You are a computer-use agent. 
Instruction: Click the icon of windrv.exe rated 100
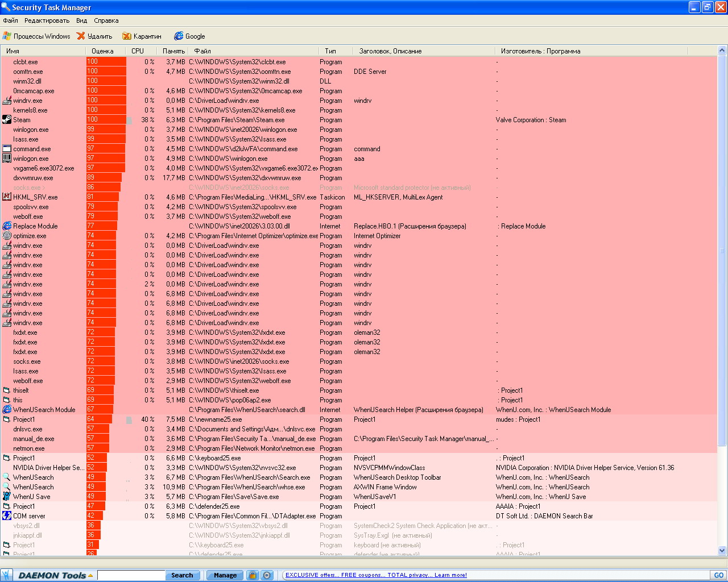click(x=7, y=101)
